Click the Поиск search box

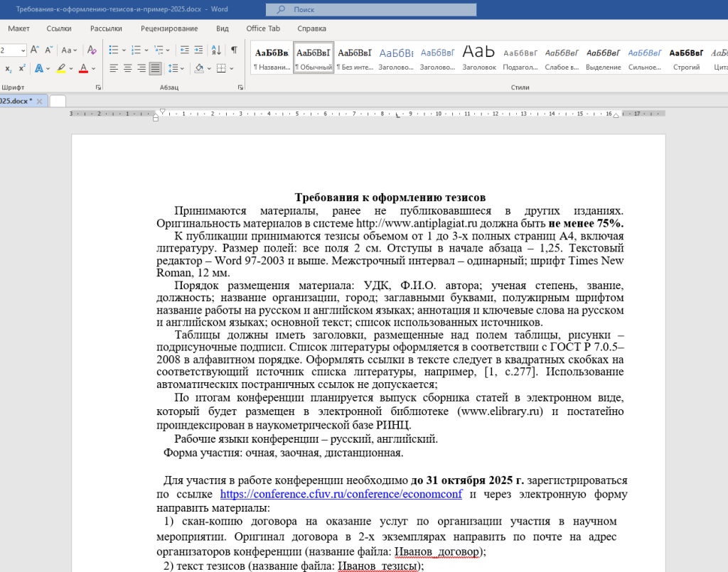(371, 10)
